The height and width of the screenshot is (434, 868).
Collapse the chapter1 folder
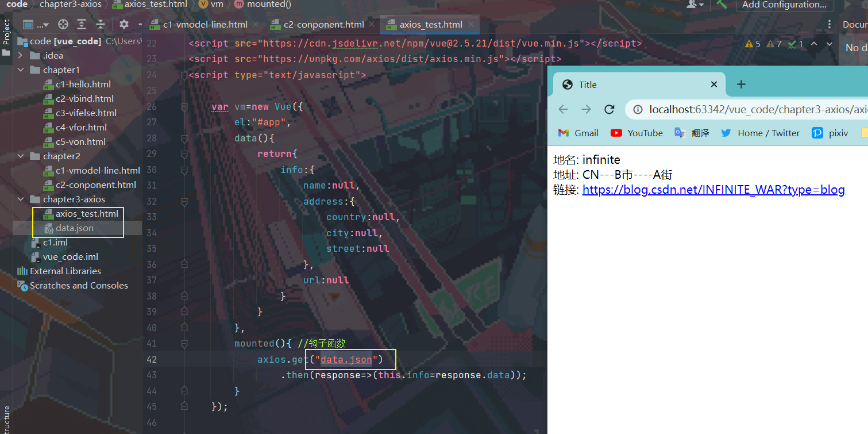coord(21,70)
